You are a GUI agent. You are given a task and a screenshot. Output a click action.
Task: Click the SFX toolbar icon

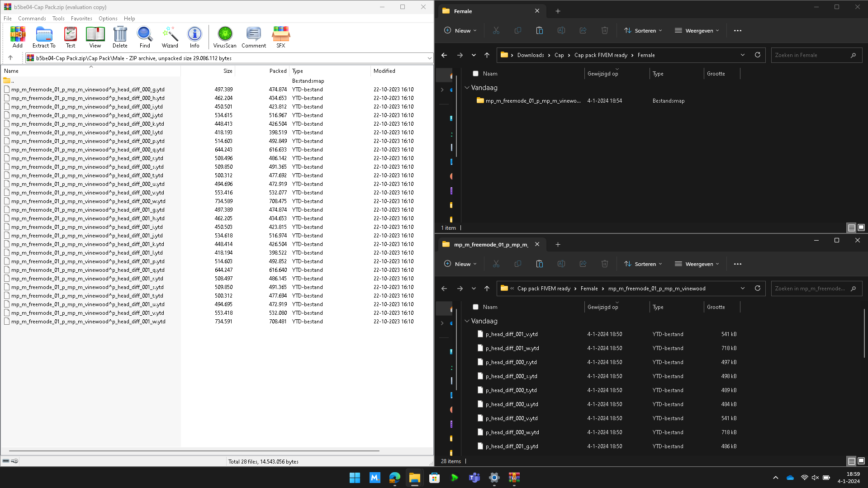tap(280, 37)
